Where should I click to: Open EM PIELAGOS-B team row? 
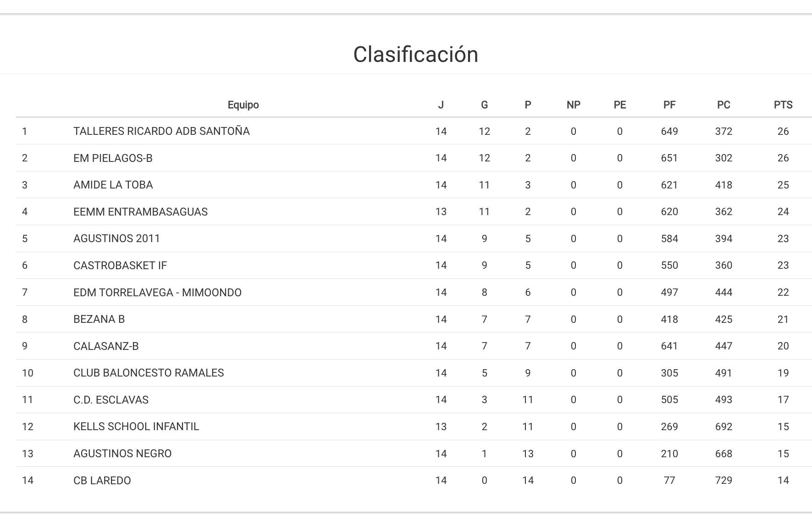click(x=113, y=158)
